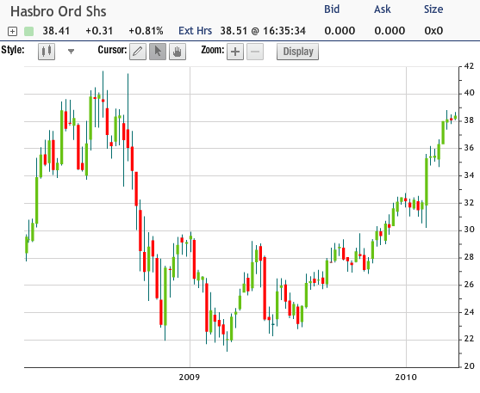Click the change value +0.31
Screen dimensions: 480x393
click(99, 31)
